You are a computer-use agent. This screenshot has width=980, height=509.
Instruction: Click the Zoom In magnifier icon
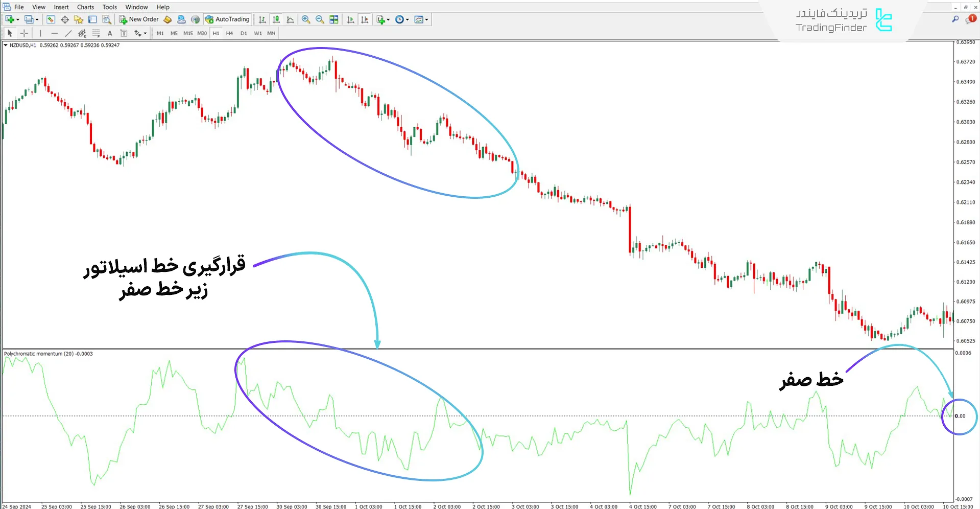pyautogui.click(x=306, y=19)
